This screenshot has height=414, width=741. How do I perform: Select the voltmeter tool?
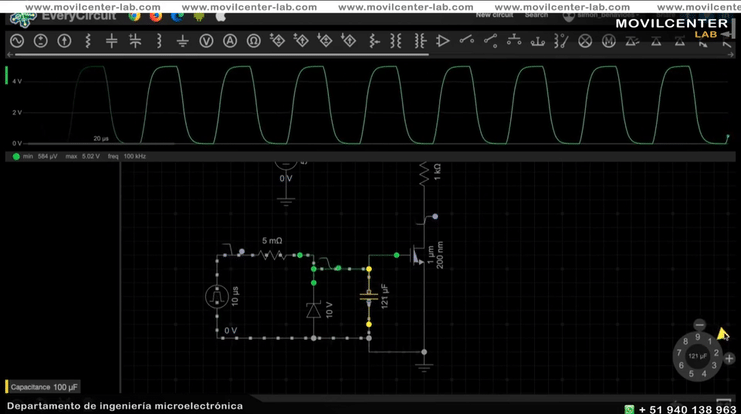(206, 41)
